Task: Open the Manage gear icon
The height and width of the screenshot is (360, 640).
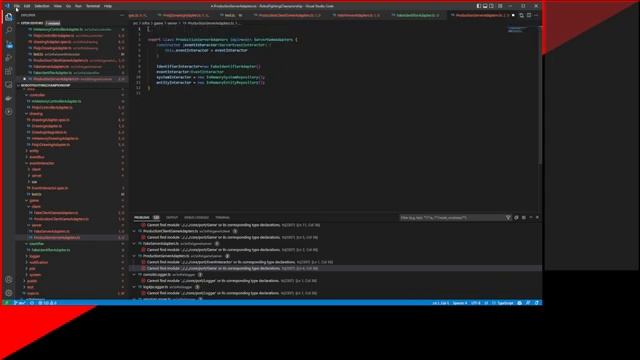Action: (9, 293)
